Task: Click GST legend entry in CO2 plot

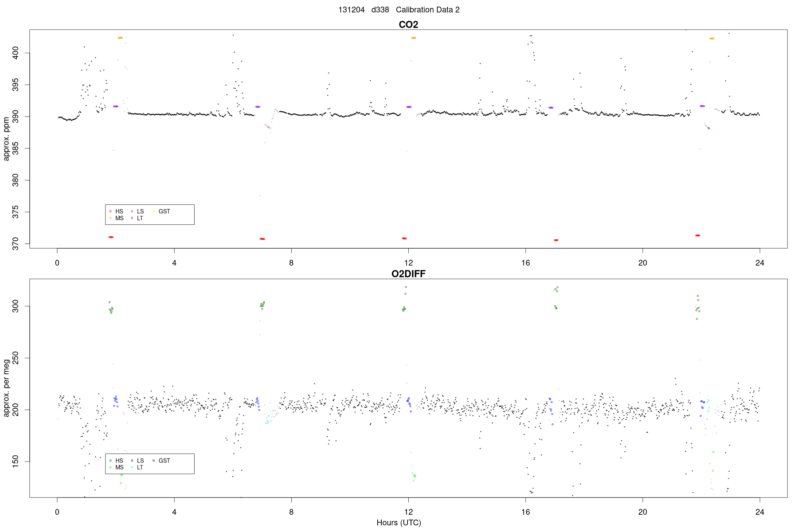Action: coord(161,211)
